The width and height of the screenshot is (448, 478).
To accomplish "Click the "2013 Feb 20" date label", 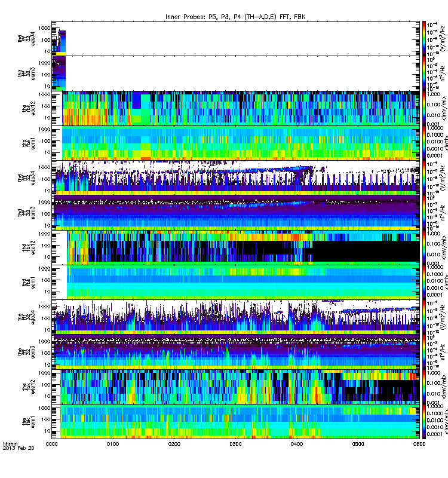I will 19,448.
